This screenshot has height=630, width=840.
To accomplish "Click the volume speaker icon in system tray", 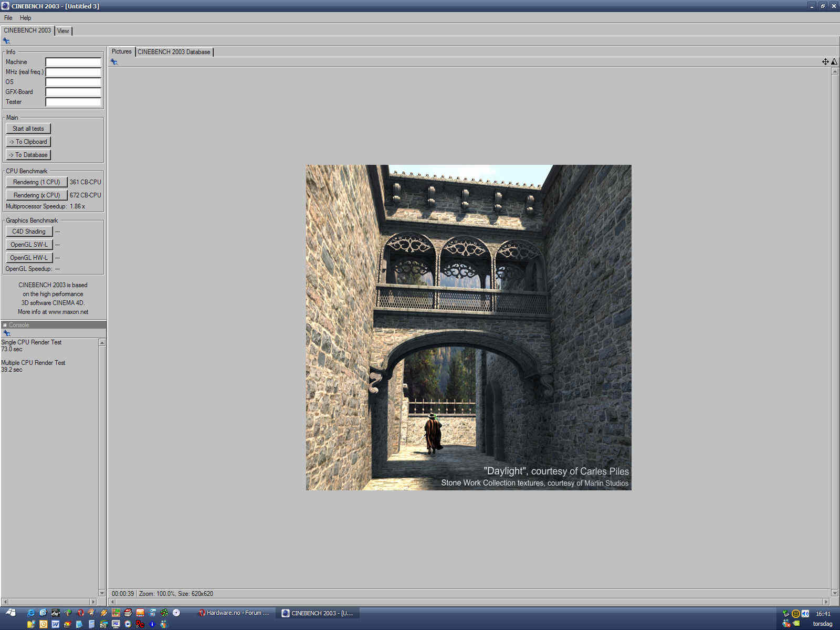I will (x=805, y=613).
